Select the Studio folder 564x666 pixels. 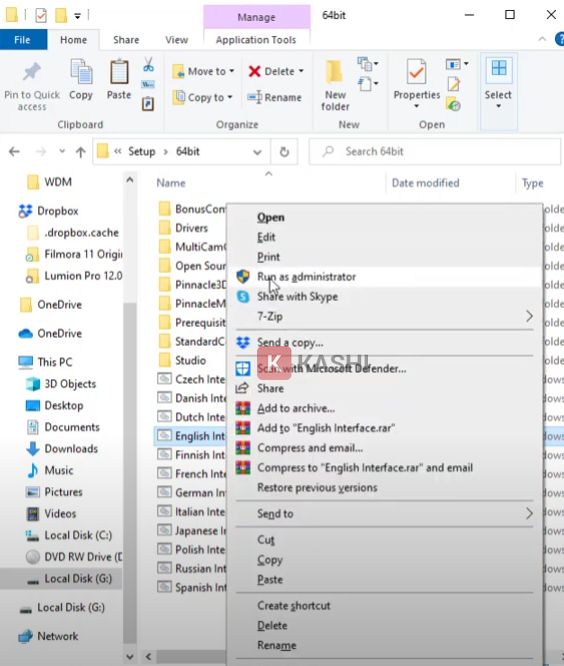190,360
